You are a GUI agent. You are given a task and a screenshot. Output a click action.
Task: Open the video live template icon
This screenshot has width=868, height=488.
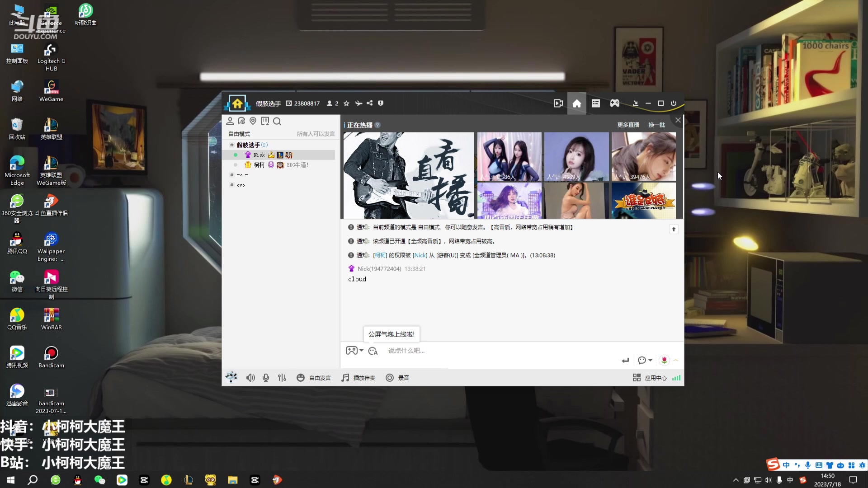(558, 103)
